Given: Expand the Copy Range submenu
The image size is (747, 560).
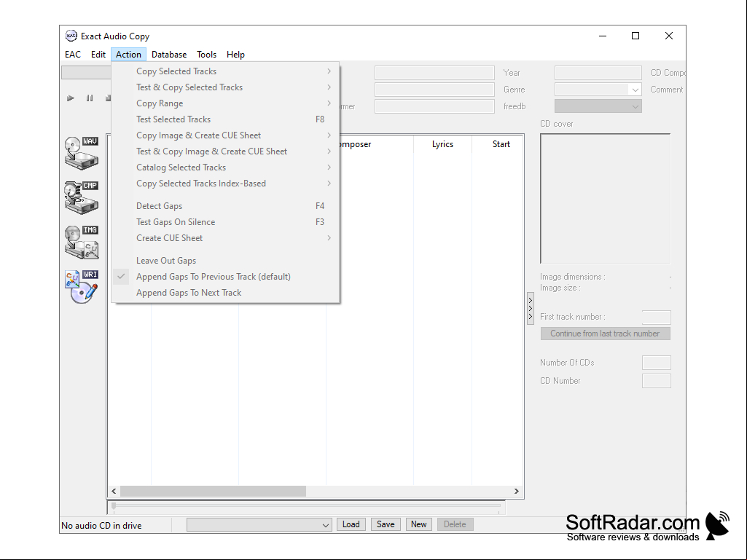Looking at the screenshot, I should [x=225, y=103].
